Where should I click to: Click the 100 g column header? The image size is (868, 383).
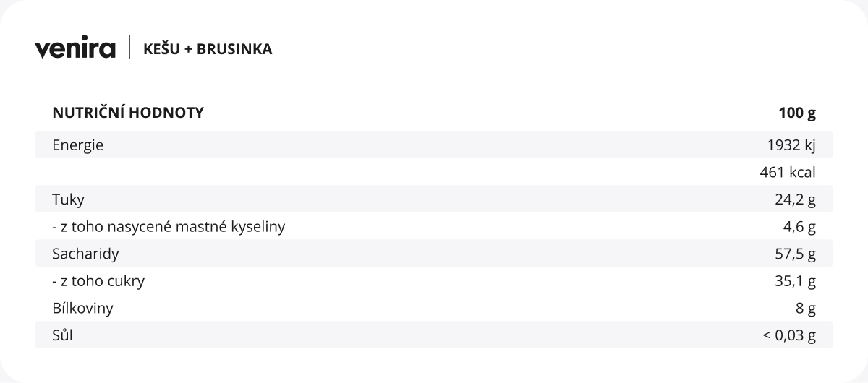[x=797, y=113]
